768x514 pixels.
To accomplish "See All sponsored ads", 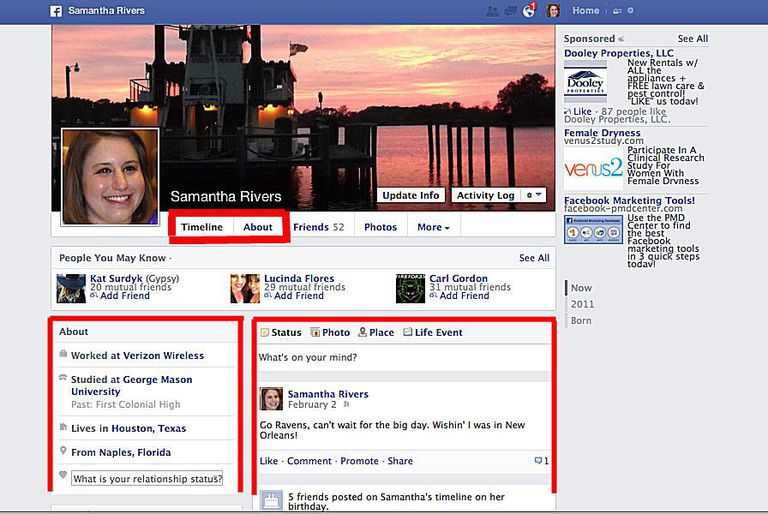I will click(693, 39).
